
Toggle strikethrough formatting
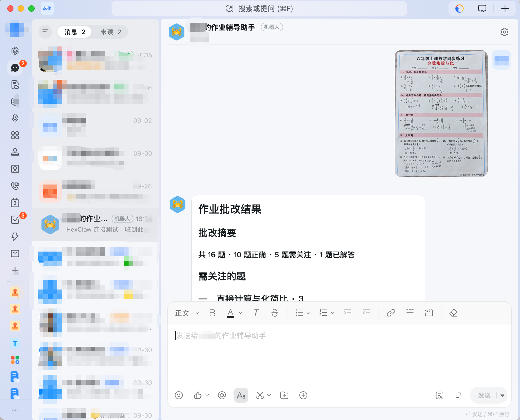(x=275, y=313)
